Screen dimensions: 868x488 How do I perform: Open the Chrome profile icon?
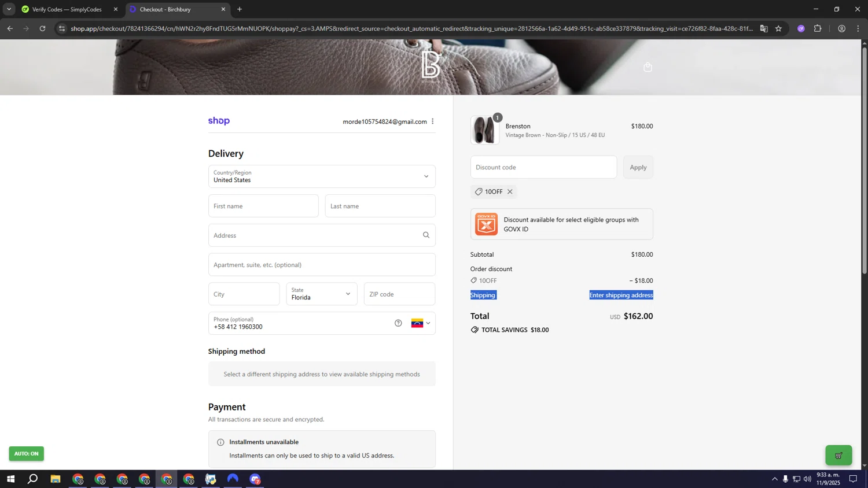(x=841, y=28)
